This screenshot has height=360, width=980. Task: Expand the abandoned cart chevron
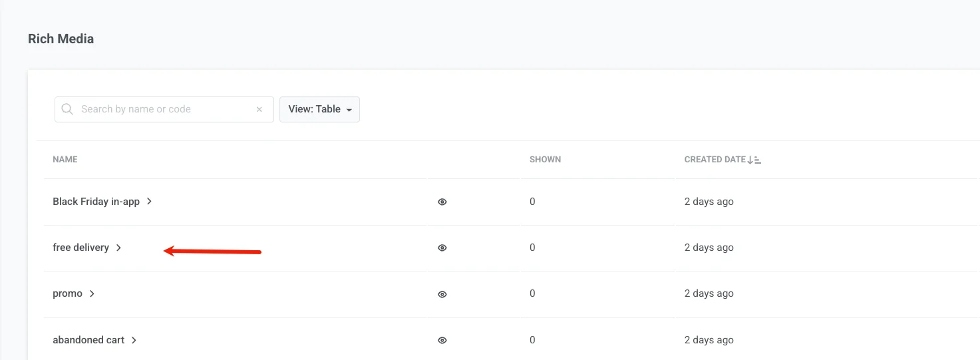pyautogui.click(x=134, y=340)
